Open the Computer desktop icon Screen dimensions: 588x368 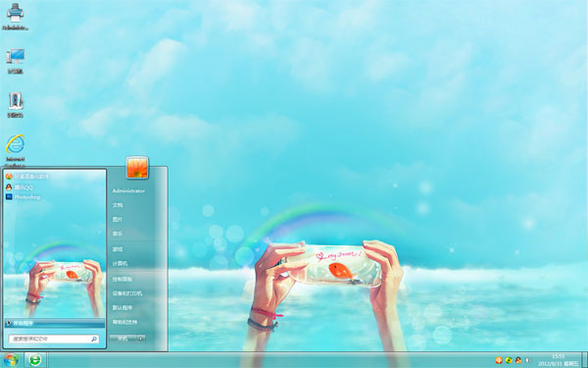[x=16, y=61]
